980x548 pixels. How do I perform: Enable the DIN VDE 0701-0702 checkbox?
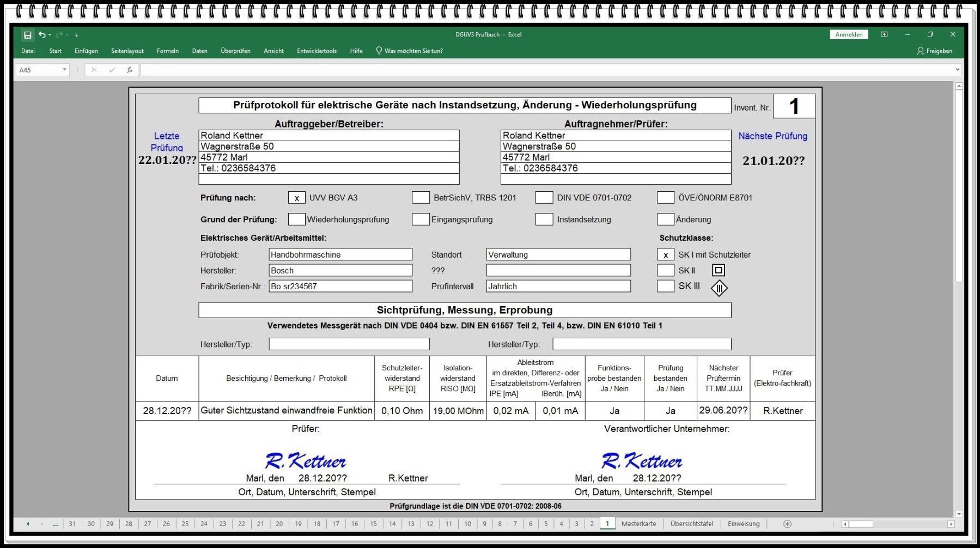click(544, 198)
